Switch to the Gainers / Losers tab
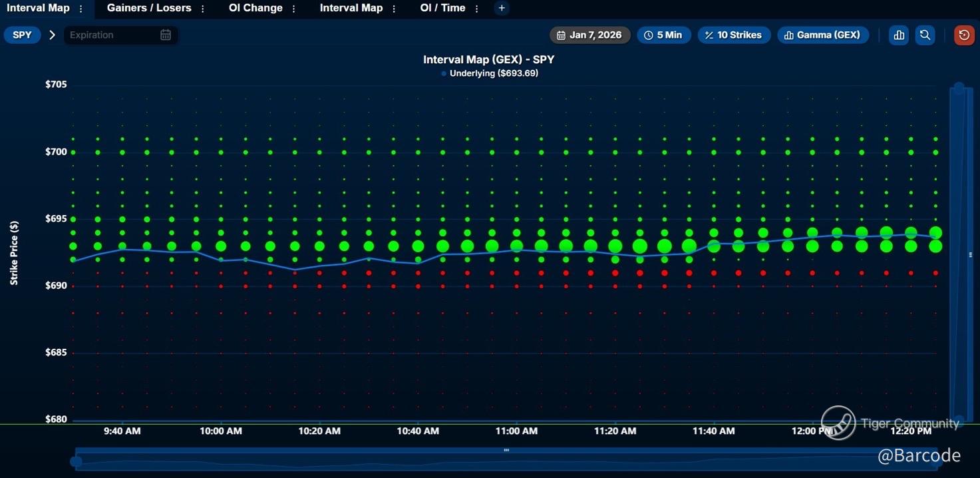The width and height of the screenshot is (980, 478). point(149,9)
